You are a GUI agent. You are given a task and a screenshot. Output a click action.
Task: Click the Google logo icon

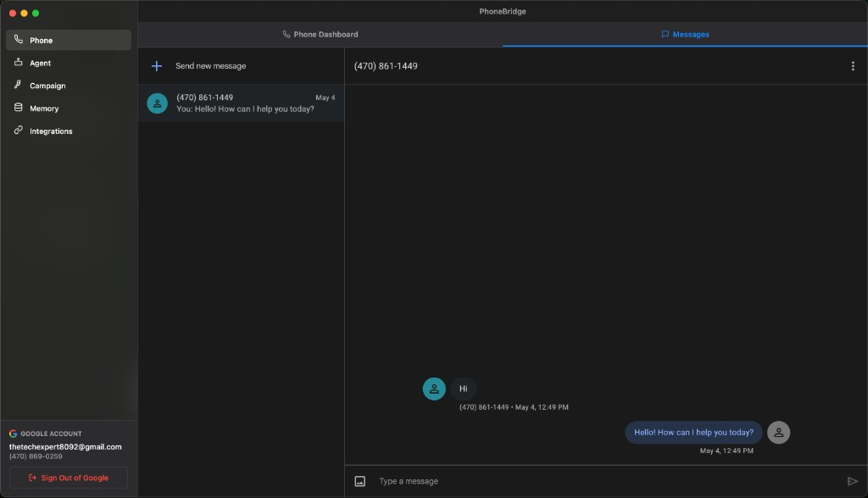[x=13, y=434]
